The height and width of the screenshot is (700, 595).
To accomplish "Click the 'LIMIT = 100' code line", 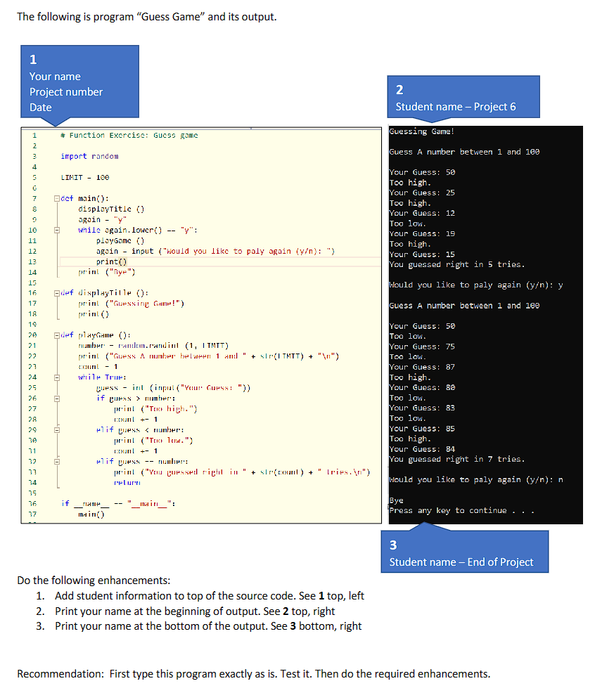I will tap(85, 178).
